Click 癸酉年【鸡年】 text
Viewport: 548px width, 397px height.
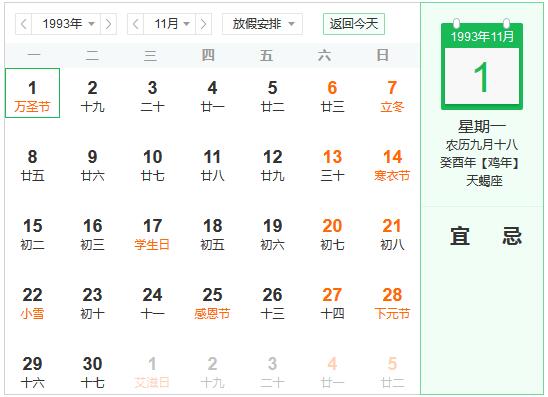click(x=481, y=163)
